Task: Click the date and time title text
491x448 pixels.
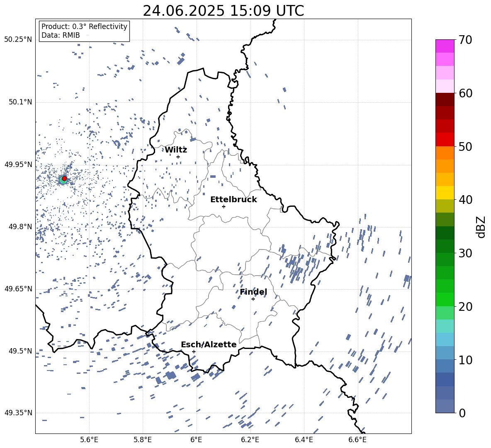Action: [x=223, y=11]
